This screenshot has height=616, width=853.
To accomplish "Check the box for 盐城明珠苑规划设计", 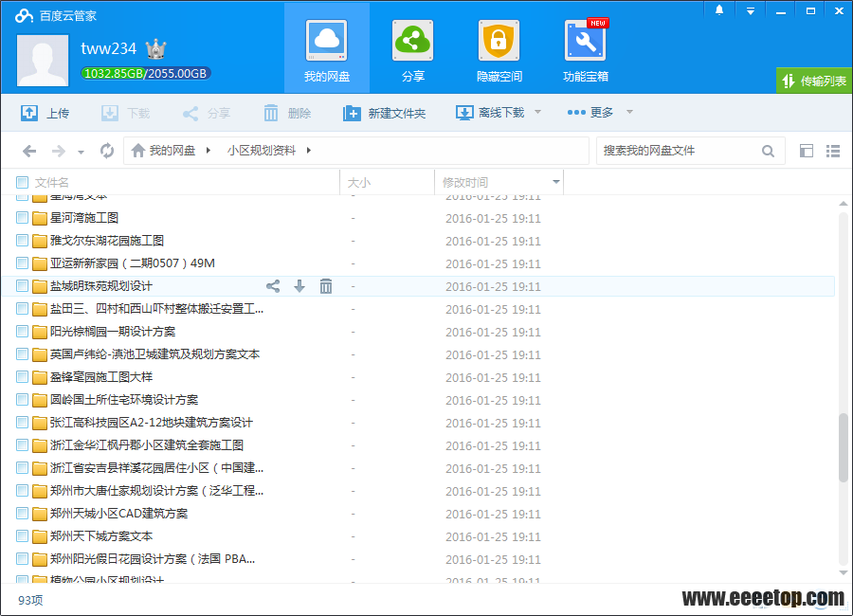I will point(23,285).
